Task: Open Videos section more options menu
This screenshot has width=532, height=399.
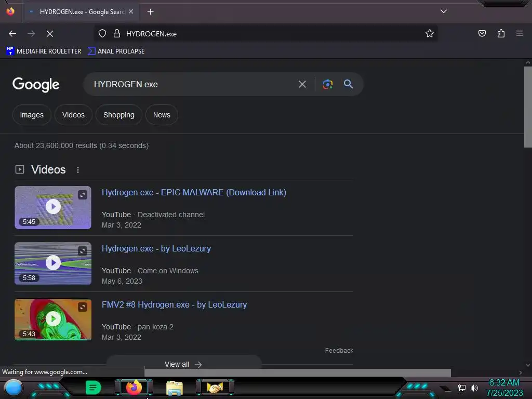Action: pos(78,170)
